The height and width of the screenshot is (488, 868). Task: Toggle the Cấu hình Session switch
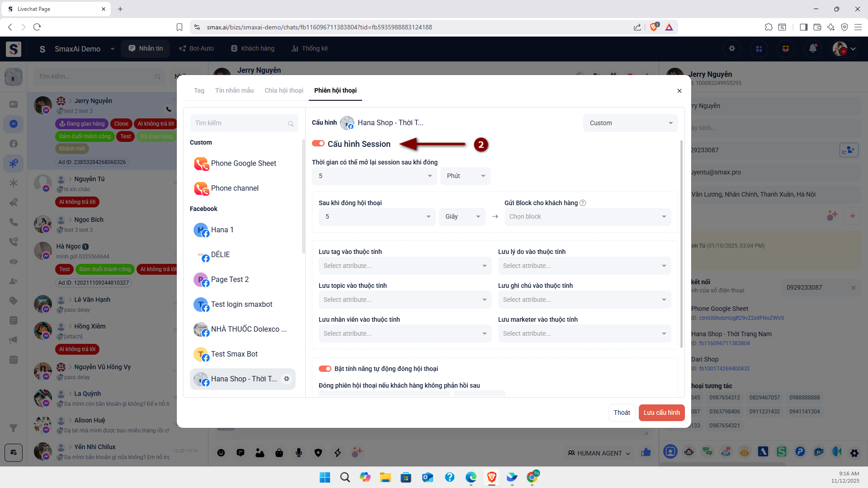click(318, 144)
